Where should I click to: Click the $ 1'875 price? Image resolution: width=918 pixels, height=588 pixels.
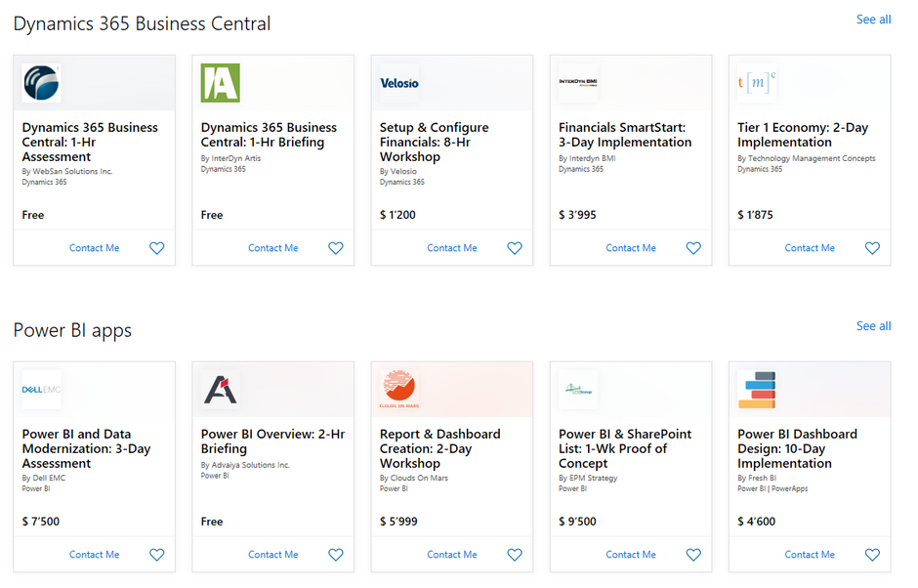[x=755, y=215]
